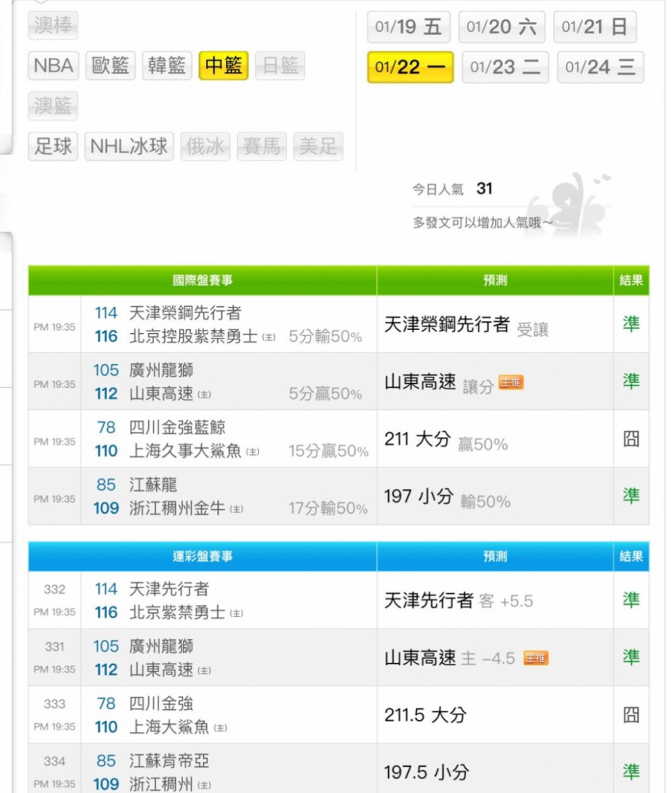This screenshot has height=793, width=672.
Task: Click 天津先行者 客 +5.5 prediction
Action: (x=458, y=601)
